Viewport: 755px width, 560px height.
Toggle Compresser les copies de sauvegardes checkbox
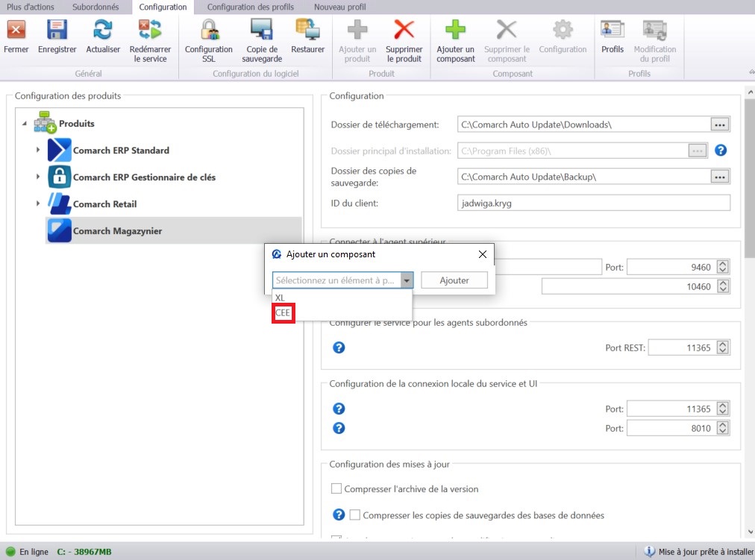pyautogui.click(x=355, y=515)
